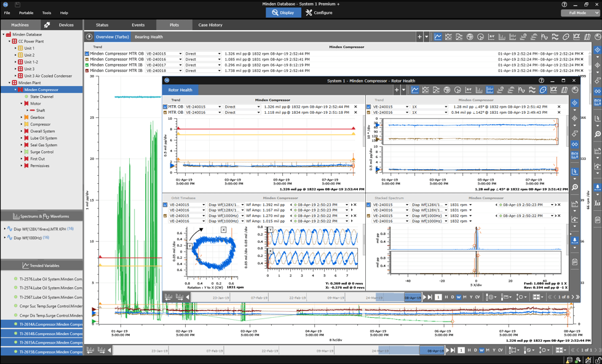Open Tools menu
Screen dimensions: 602x364
47,13
